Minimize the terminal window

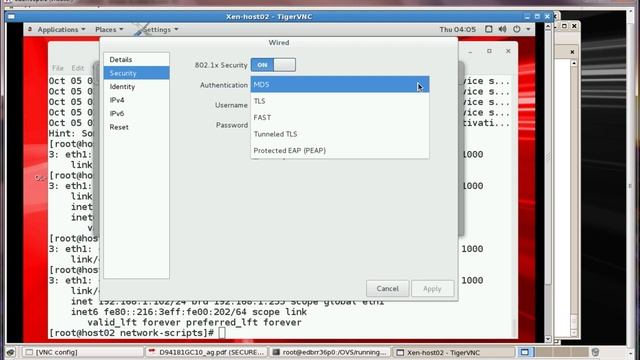(x=470, y=51)
